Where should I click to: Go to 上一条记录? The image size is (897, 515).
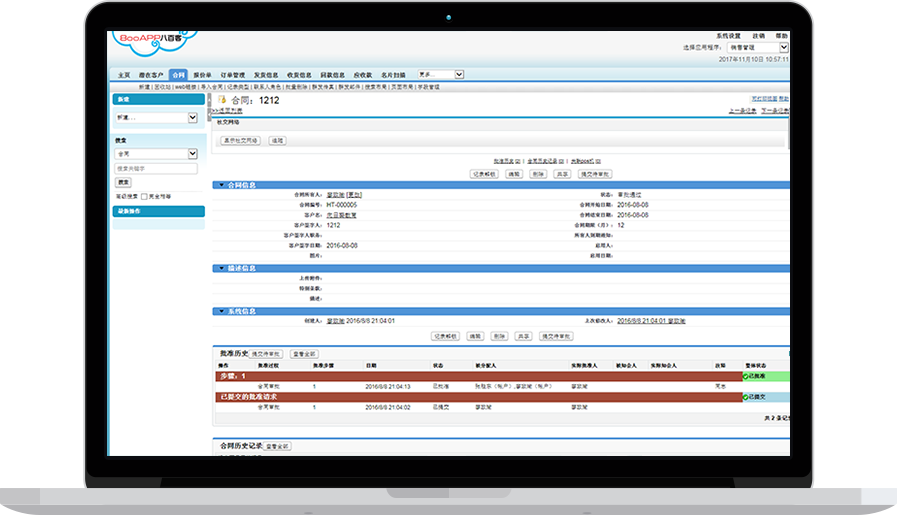(x=743, y=111)
